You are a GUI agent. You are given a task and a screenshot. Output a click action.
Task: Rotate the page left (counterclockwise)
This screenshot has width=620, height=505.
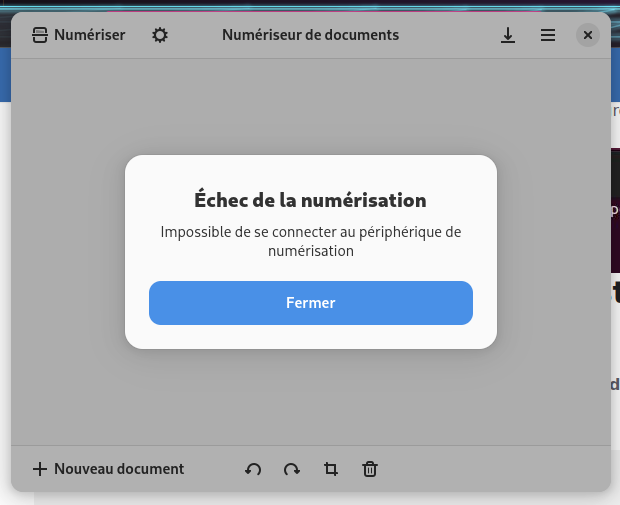[253, 469]
